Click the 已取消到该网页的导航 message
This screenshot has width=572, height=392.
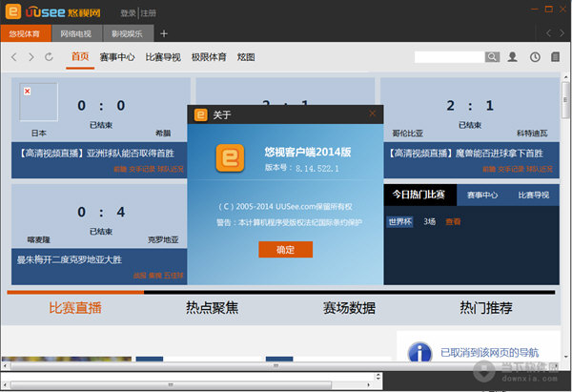tap(490, 353)
